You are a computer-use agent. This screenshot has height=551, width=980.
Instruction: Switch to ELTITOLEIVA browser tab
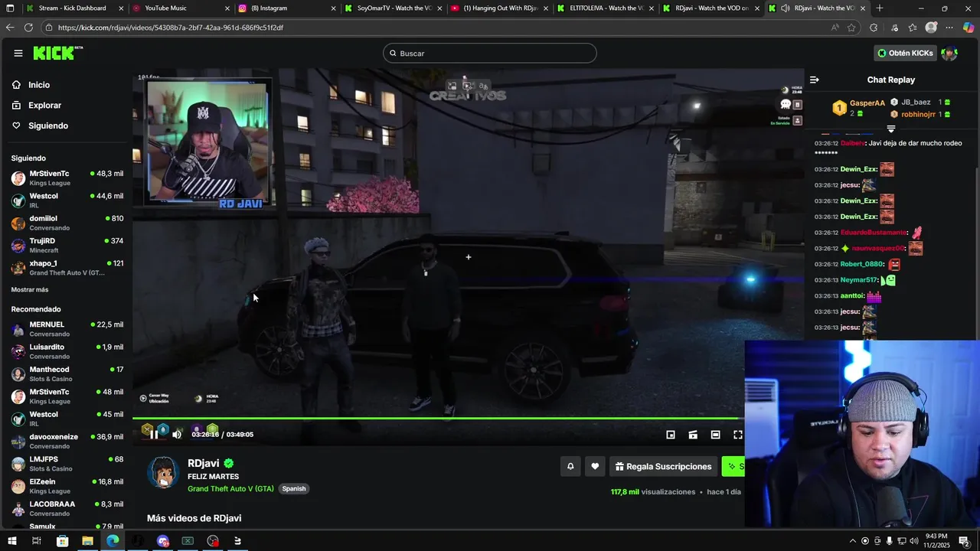(605, 8)
